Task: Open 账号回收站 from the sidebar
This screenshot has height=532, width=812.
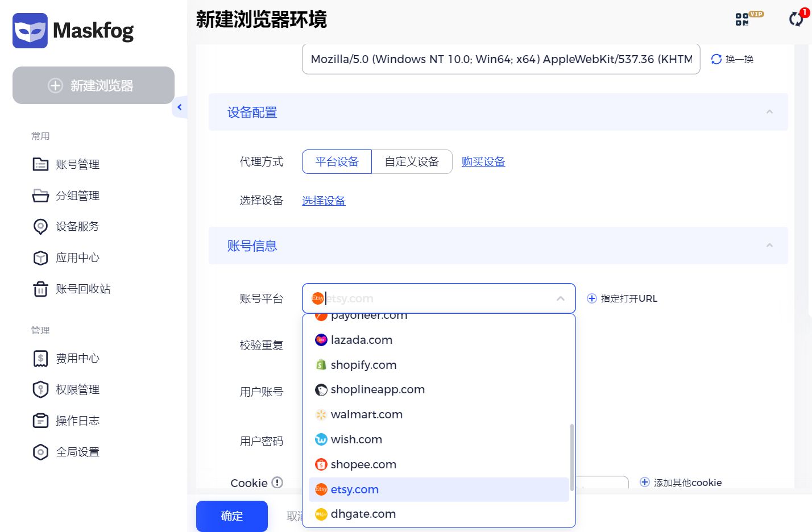Action: 83,289
